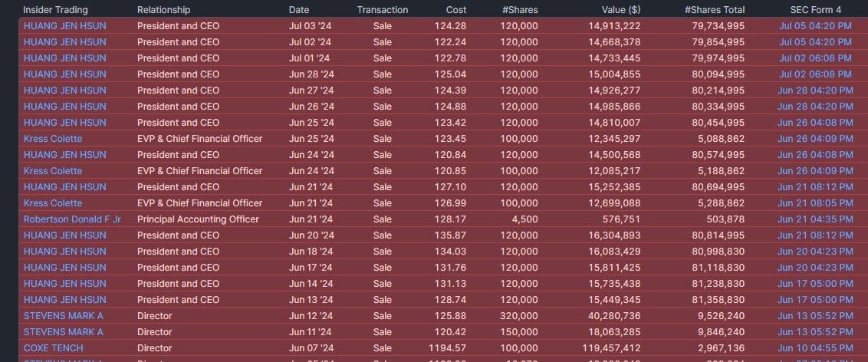The image size is (868, 362).
Task: Open Kress Colette link in Jun 25 '24 row
Action: tap(53, 139)
